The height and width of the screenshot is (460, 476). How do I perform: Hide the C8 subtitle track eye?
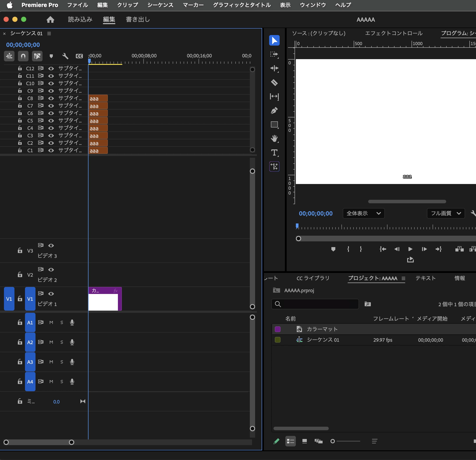(x=51, y=98)
